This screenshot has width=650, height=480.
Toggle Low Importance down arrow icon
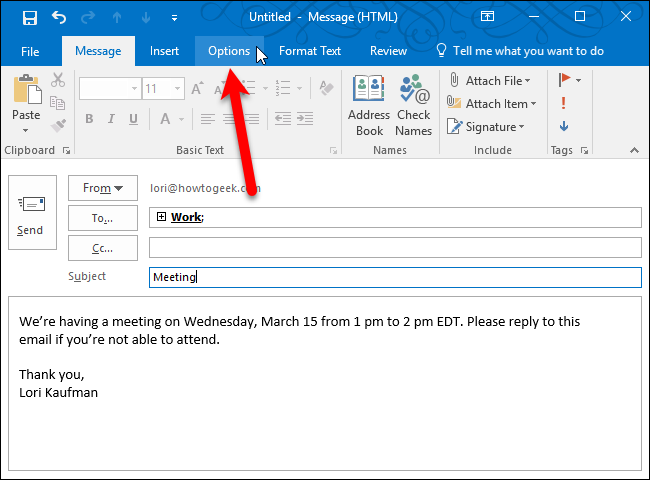pyautogui.click(x=564, y=126)
